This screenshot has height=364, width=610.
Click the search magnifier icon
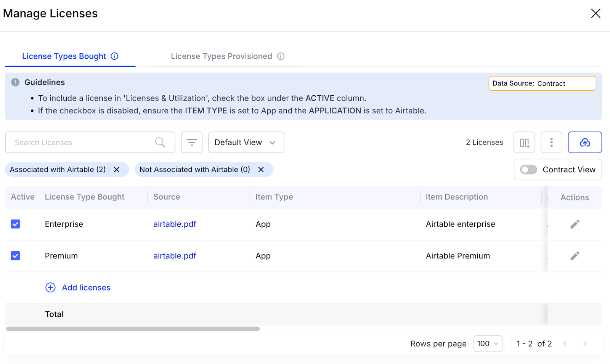click(160, 143)
